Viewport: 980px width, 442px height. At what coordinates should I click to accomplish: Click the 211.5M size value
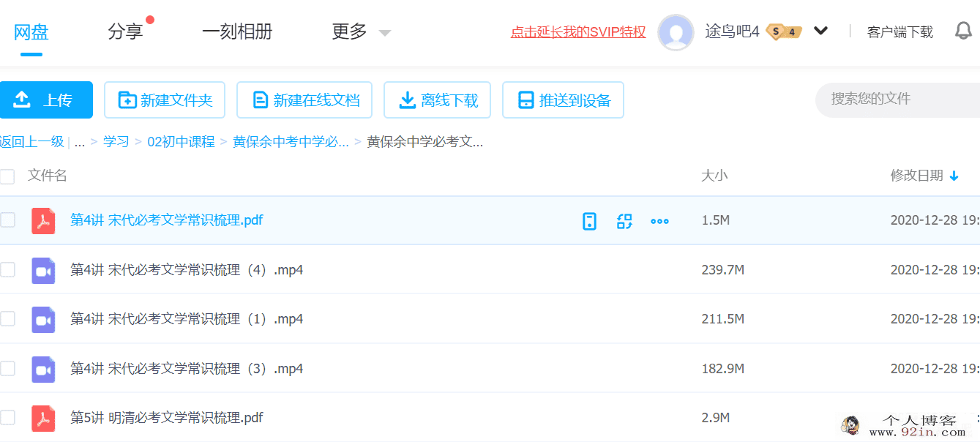point(723,319)
